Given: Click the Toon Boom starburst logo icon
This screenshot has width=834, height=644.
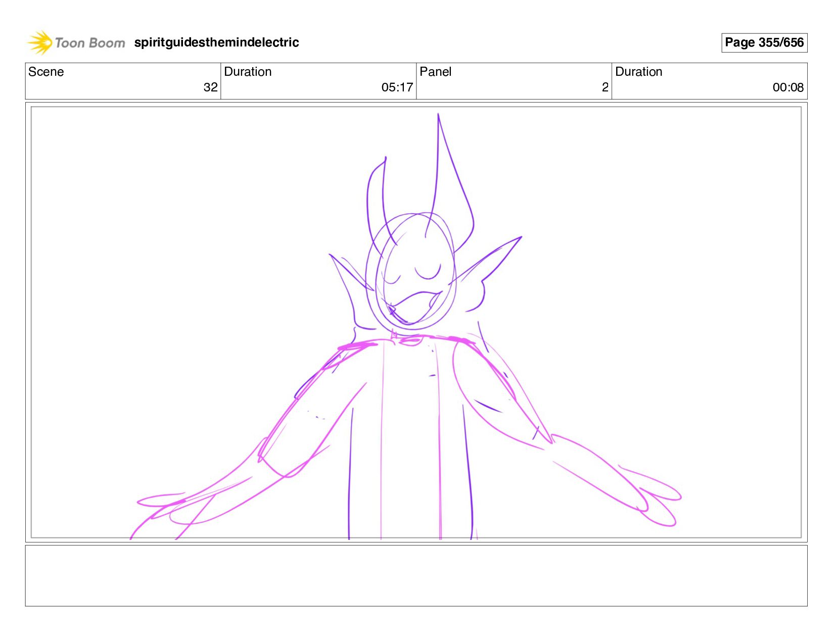Looking at the screenshot, I should (40, 42).
